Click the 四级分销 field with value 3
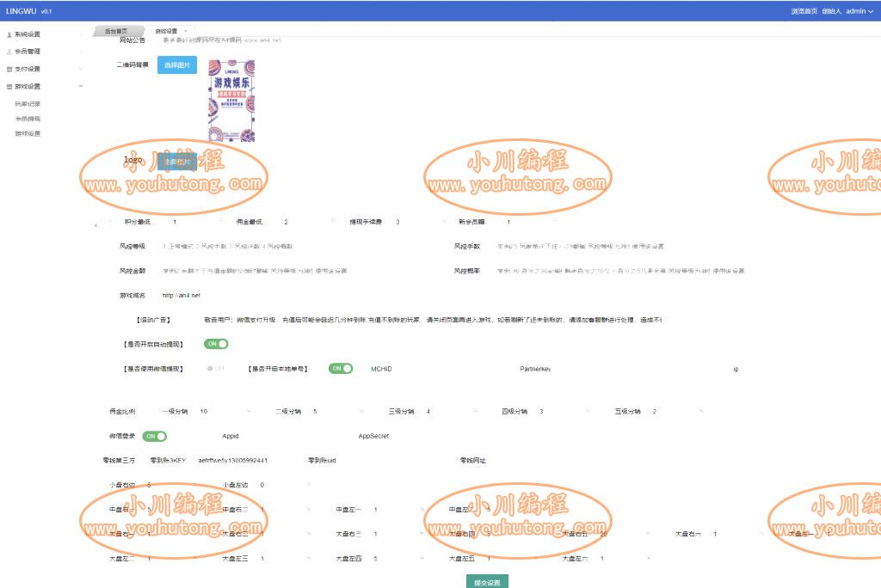Screen dimensions: 881x588 pos(564,412)
